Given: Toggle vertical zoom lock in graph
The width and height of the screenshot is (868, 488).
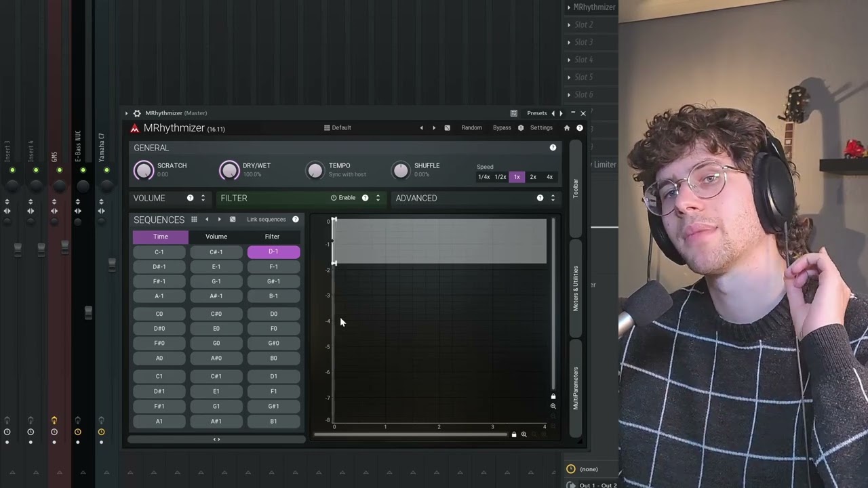Looking at the screenshot, I should click(553, 396).
